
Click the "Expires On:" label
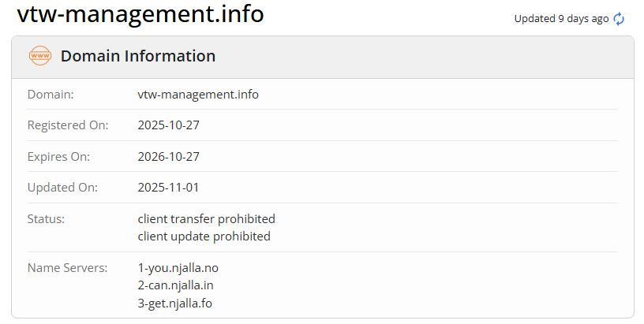tap(59, 157)
